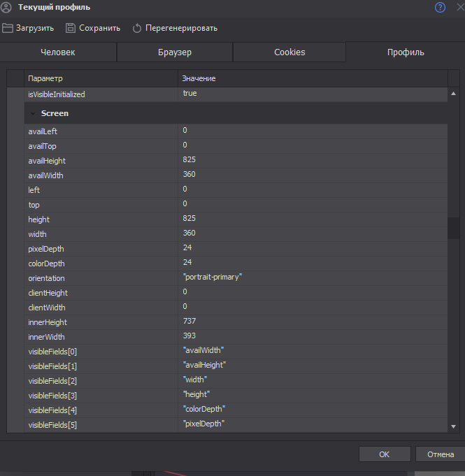
Task: Click the Перегенерировать label
Action: pyautogui.click(x=181, y=28)
